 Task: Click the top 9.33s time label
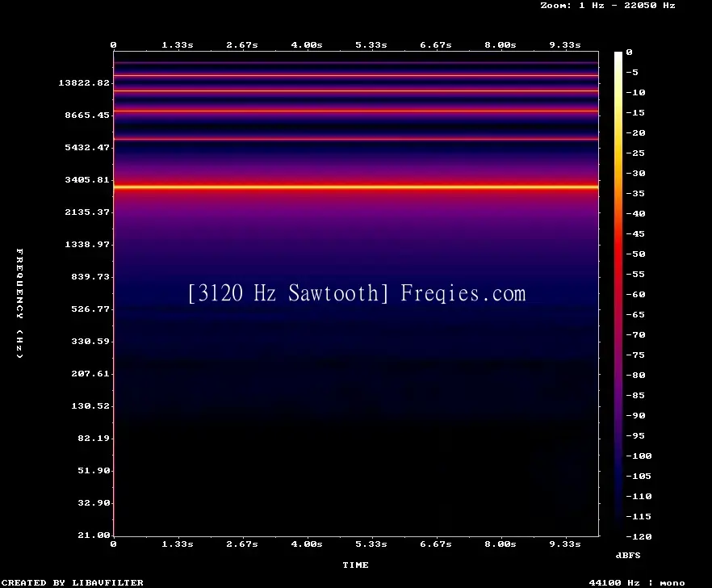[565, 44]
